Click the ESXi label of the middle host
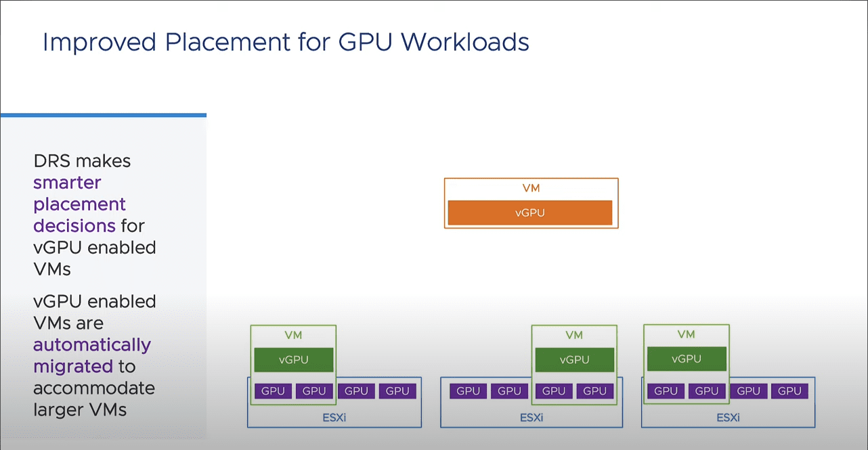This screenshot has height=450, width=868. pyautogui.click(x=531, y=417)
